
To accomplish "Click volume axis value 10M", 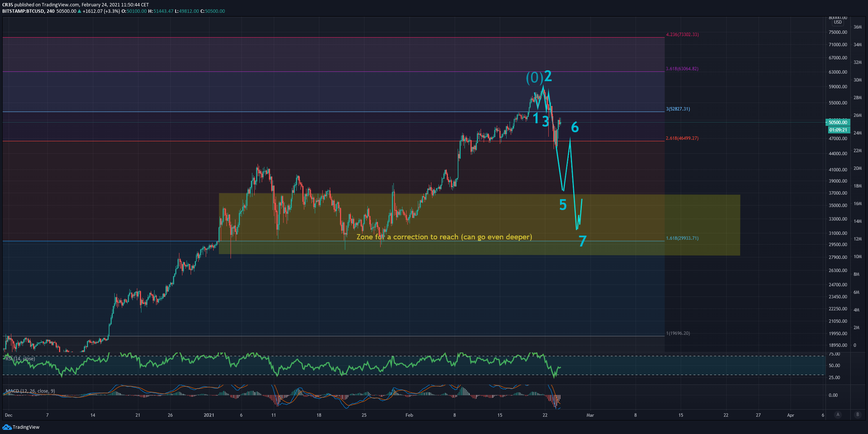I will 857,257.
